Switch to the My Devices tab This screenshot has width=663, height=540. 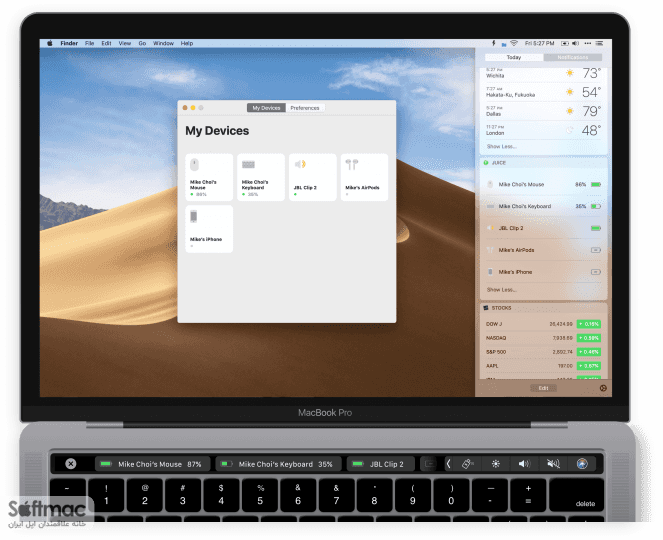click(266, 108)
